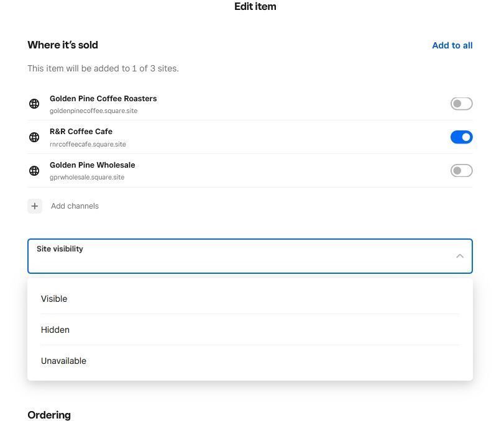Collapse the Site visibility dropdown with the chevron
This screenshot has width=504, height=421.
tap(459, 256)
